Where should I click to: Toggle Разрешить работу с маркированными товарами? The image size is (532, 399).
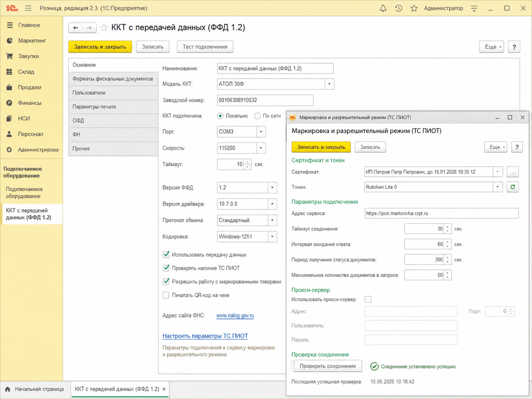166,282
